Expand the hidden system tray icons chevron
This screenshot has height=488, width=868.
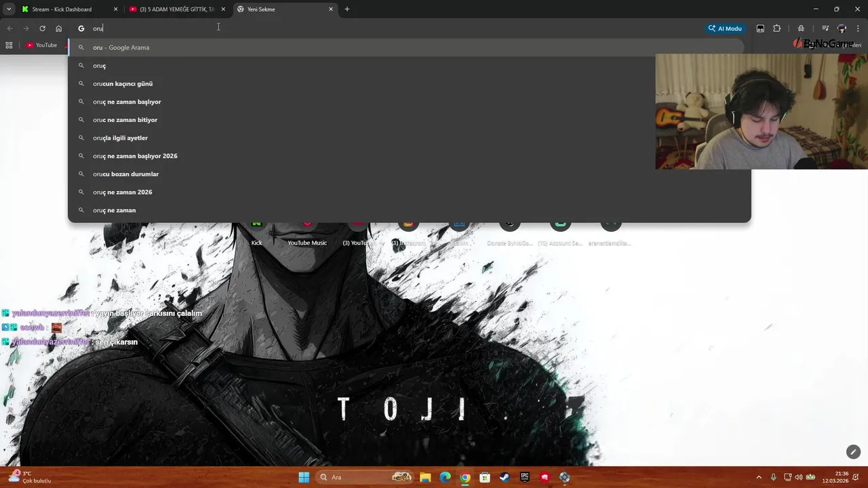click(x=759, y=477)
